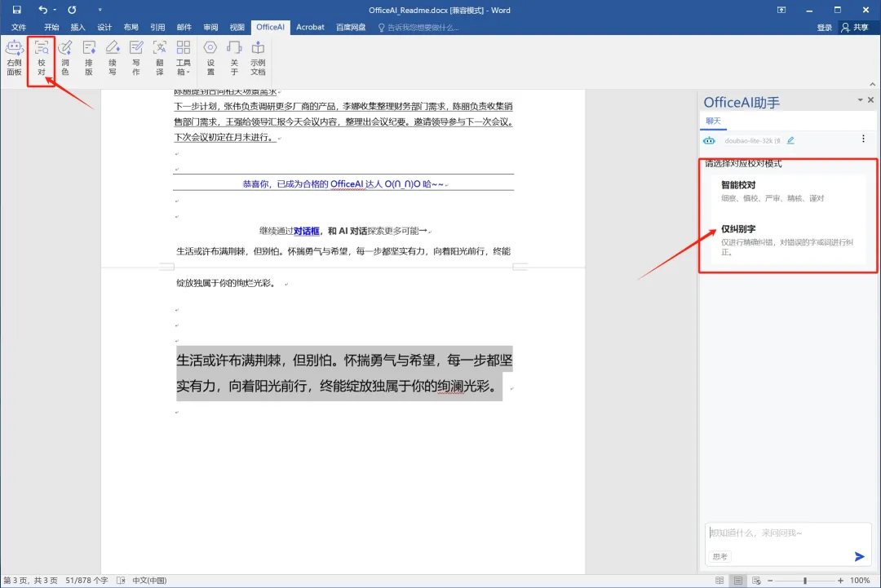Open the 文件 File menu

coord(19,27)
